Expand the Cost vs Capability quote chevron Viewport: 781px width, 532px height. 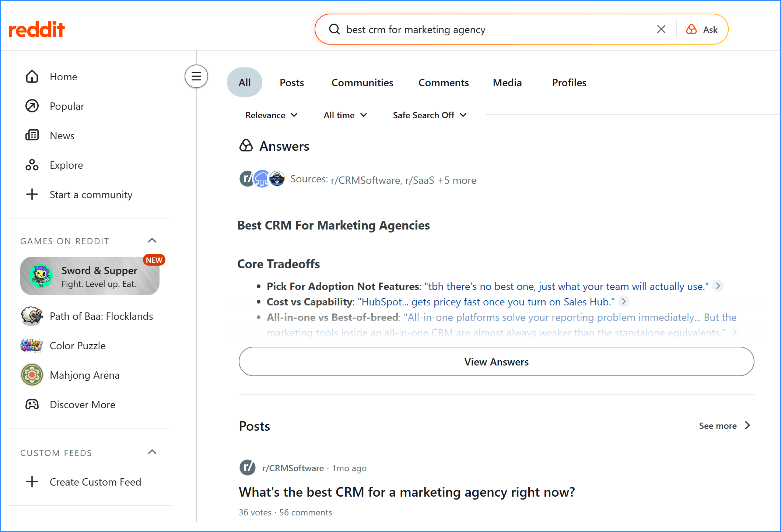tap(624, 301)
